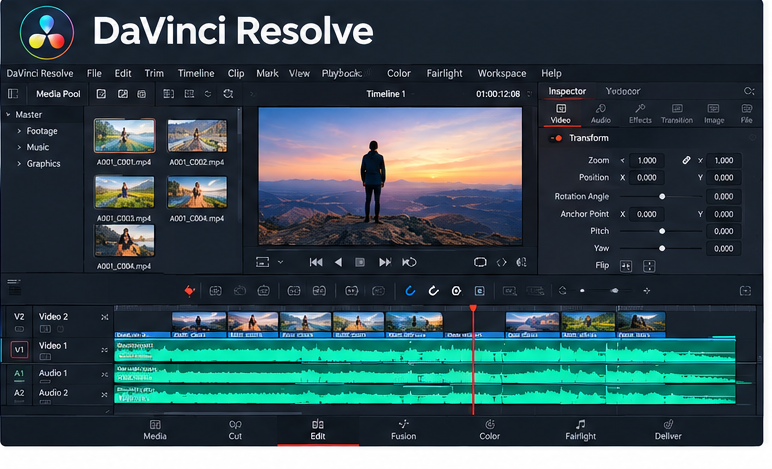Click the timeline view options icon
Image resolution: width=772 pixels, height=469 pixels.
coord(14,287)
